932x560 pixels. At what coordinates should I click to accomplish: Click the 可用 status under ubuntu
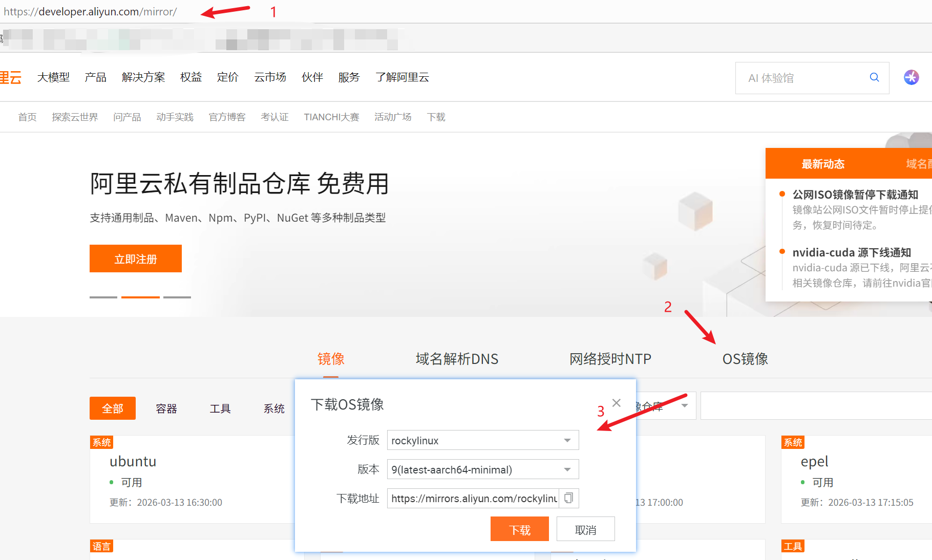pyautogui.click(x=132, y=482)
